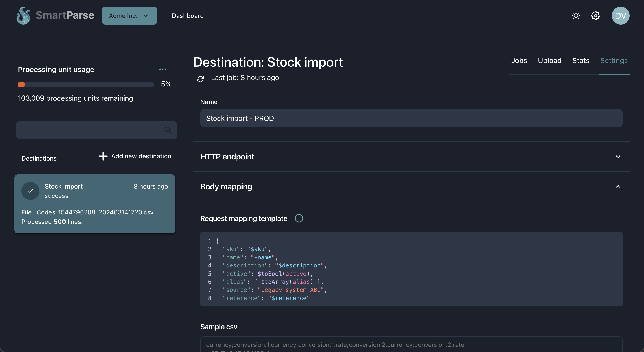The image size is (644, 352).
Task: Click the Name field with Stock import - PROD
Action: 411,118
